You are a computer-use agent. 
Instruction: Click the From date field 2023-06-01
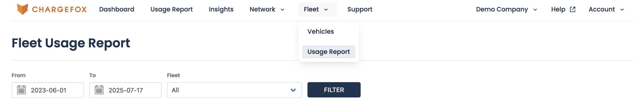[48, 90]
